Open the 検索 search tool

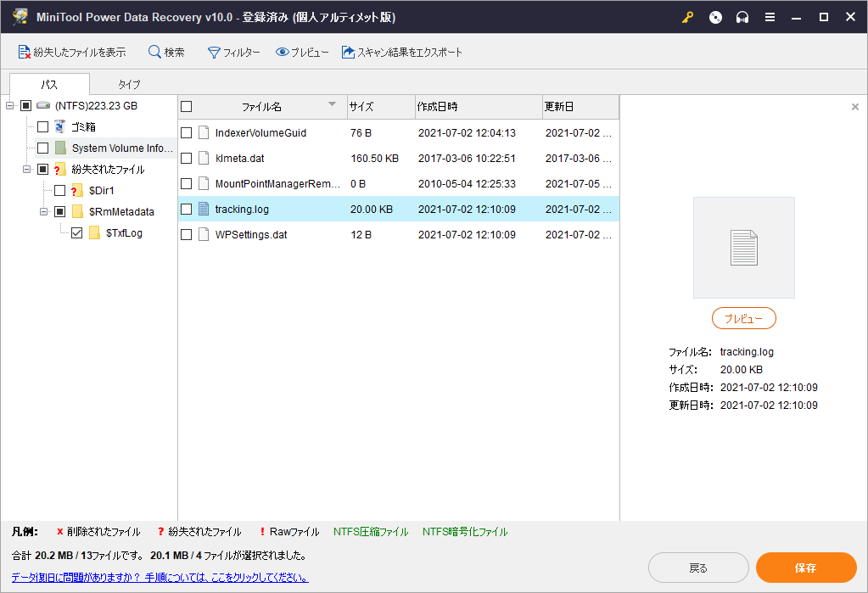[x=166, y=53]
